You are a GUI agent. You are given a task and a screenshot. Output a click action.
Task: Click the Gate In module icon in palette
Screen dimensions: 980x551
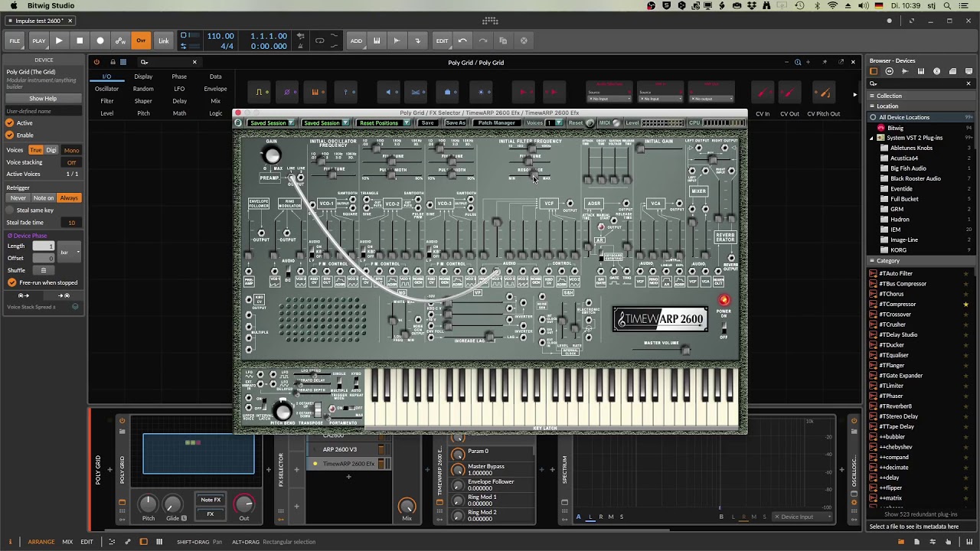point(260,93)
